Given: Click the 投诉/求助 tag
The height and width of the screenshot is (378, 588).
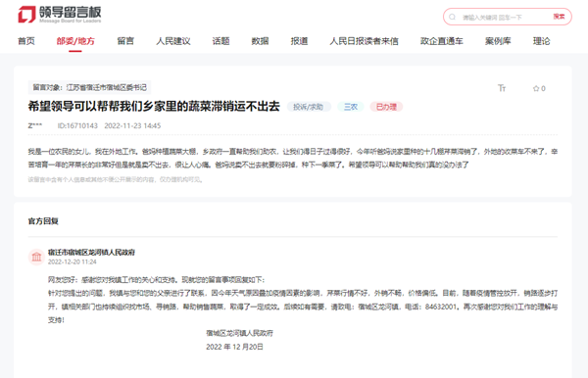Looking at the screenshot, I should coord(309,107).
